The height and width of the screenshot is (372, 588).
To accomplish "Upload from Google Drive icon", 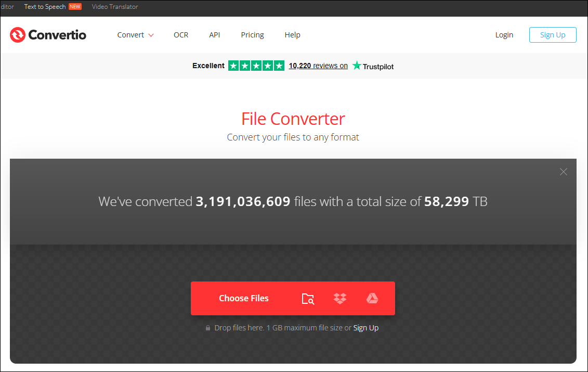I will tap(372, 299).
